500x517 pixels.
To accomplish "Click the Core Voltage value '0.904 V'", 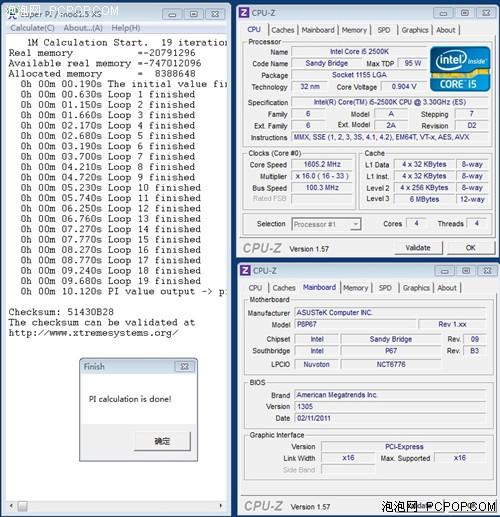I will (x=404, y=87).
